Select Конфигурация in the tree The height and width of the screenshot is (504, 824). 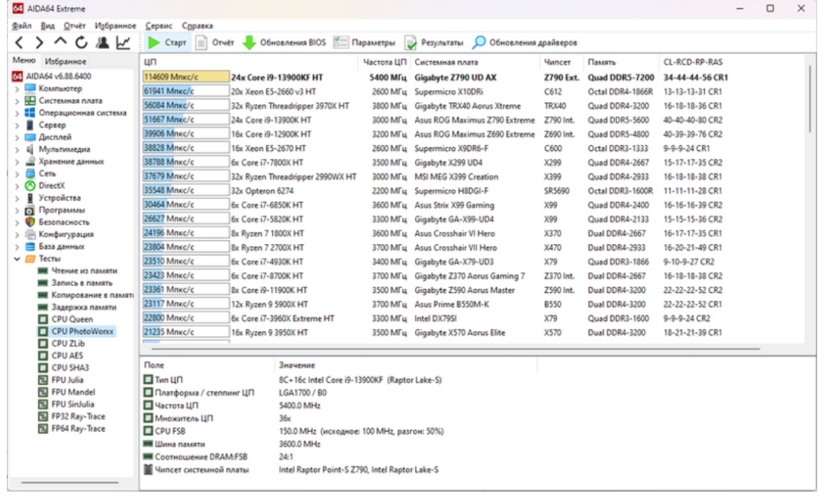(x=59, y=234)
